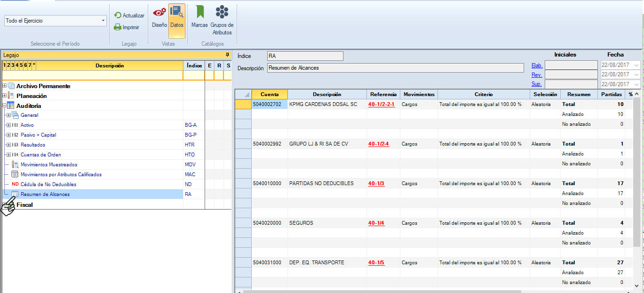Screen dimensions: 644x293
Task: Expand the Archivo Permanente node
Action: (5, 86)
